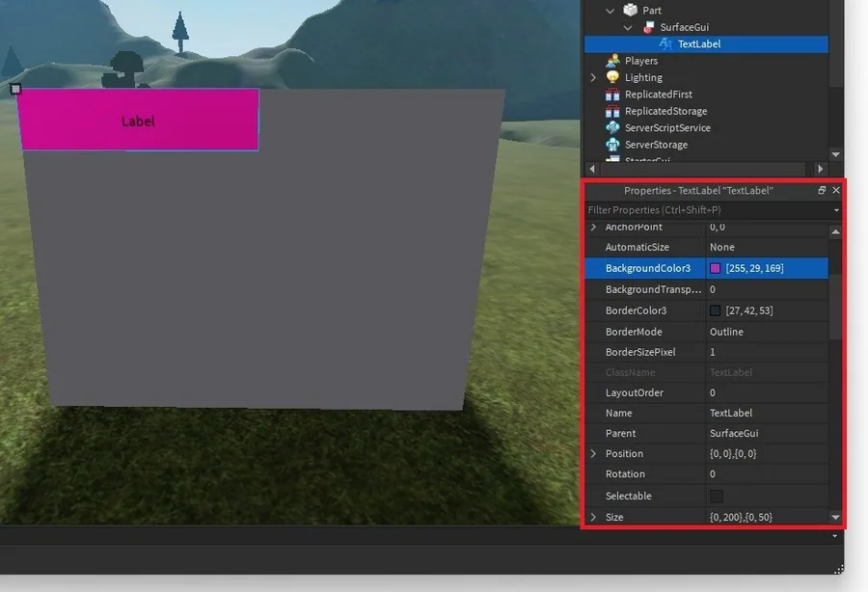Select the Lighting lightbulb icon
Viewport: 868px width, 592px height.
coord(612,77)
